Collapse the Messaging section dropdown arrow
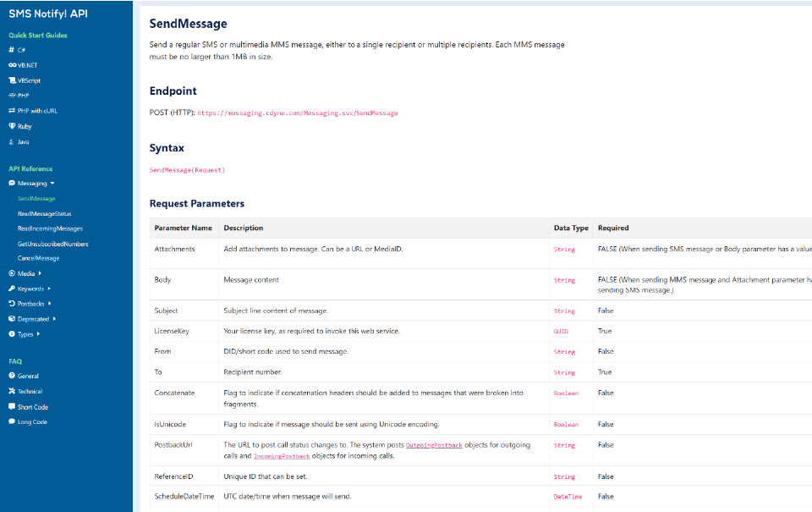This screenshot has width=812, height=512. [52, 183]
